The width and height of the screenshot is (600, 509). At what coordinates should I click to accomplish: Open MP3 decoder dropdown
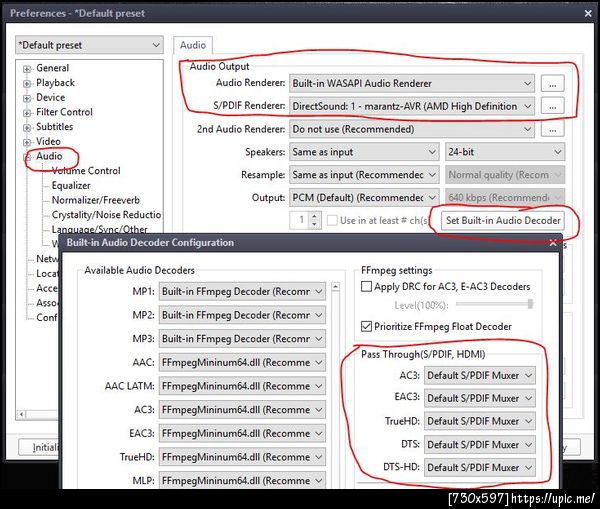point(242,339)
